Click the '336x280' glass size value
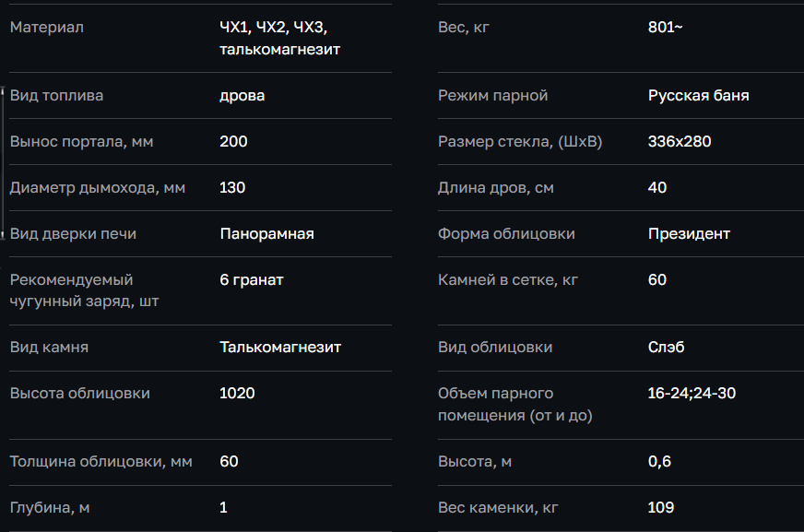 pos(680,142)
